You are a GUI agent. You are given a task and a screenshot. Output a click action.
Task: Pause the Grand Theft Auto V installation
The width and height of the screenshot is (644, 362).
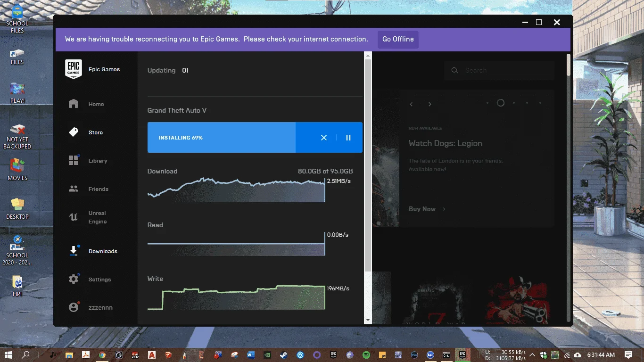(x=348, y=138)
